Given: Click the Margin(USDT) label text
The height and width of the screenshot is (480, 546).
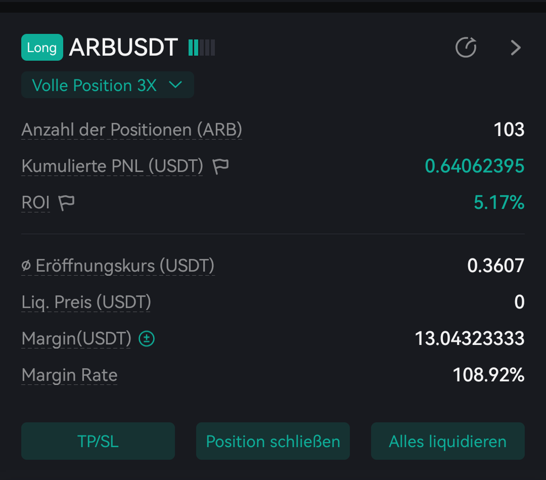Looking at the screenshot, I should pyautogui.click(x=77, y=339).
